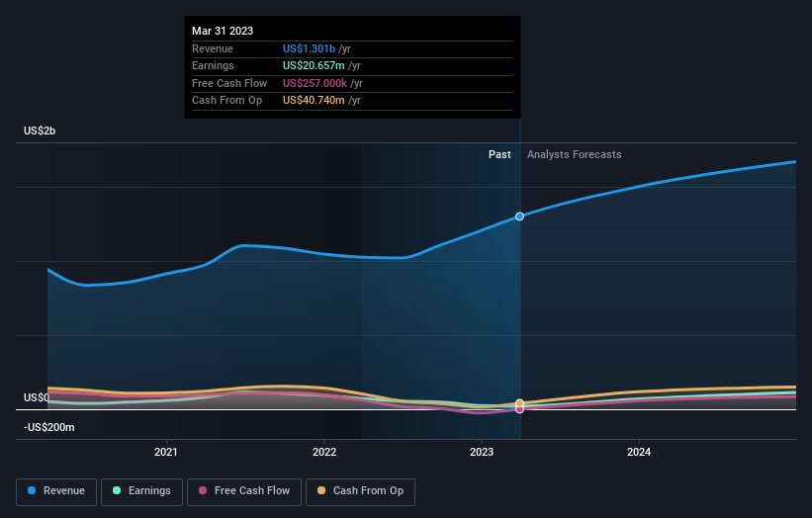Toggle the Earnings legend button

[141, 491]
